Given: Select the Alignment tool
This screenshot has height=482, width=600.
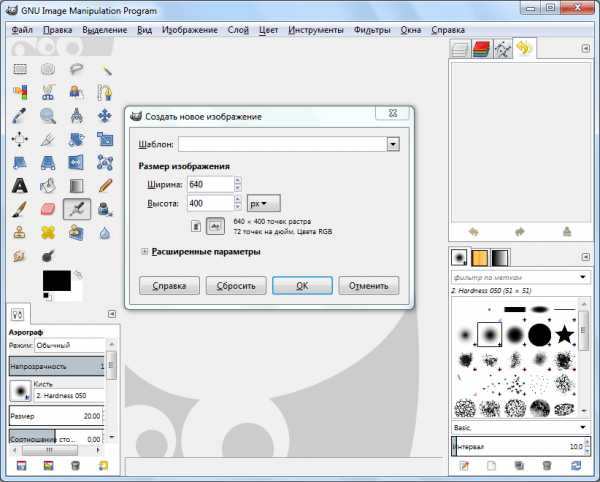Looking at the screenshot, I should pos(20,139).
